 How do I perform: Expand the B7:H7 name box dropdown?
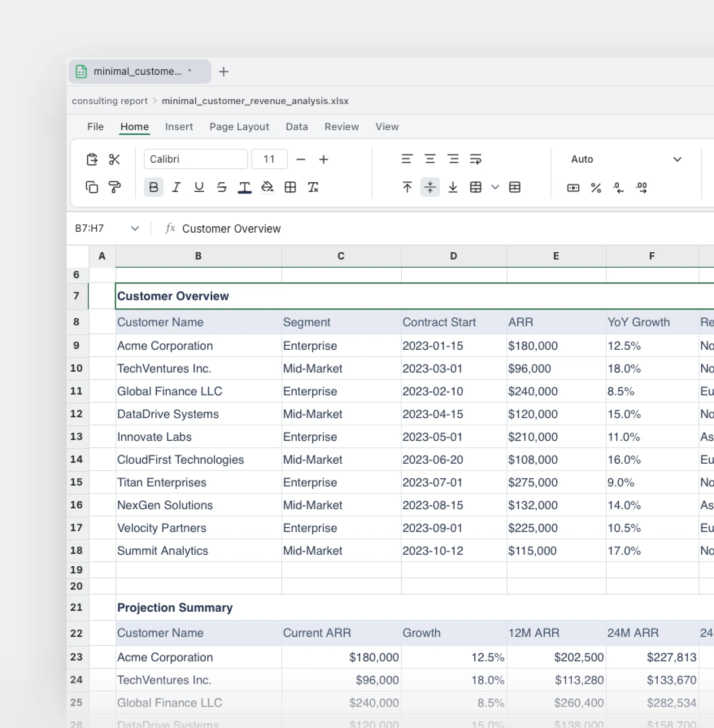135,229
